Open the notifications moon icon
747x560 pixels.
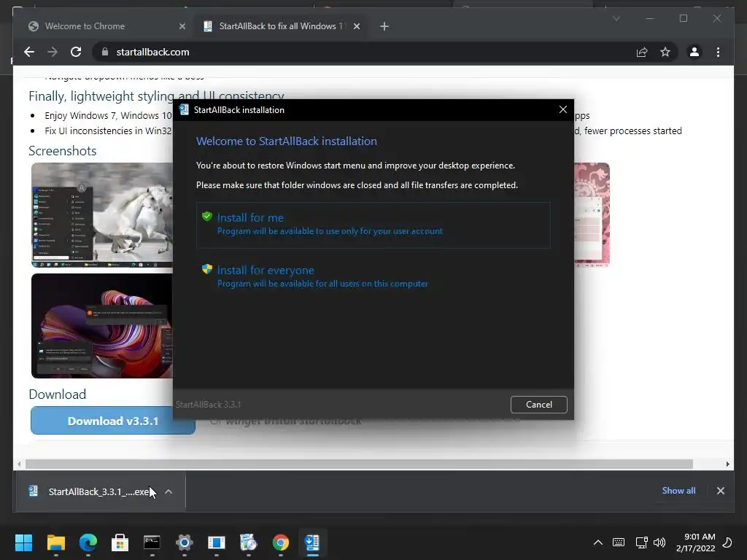(x=727, y=542)
